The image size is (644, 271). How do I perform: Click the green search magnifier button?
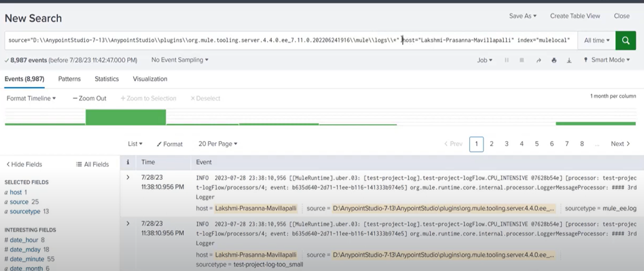pos(626,41)
